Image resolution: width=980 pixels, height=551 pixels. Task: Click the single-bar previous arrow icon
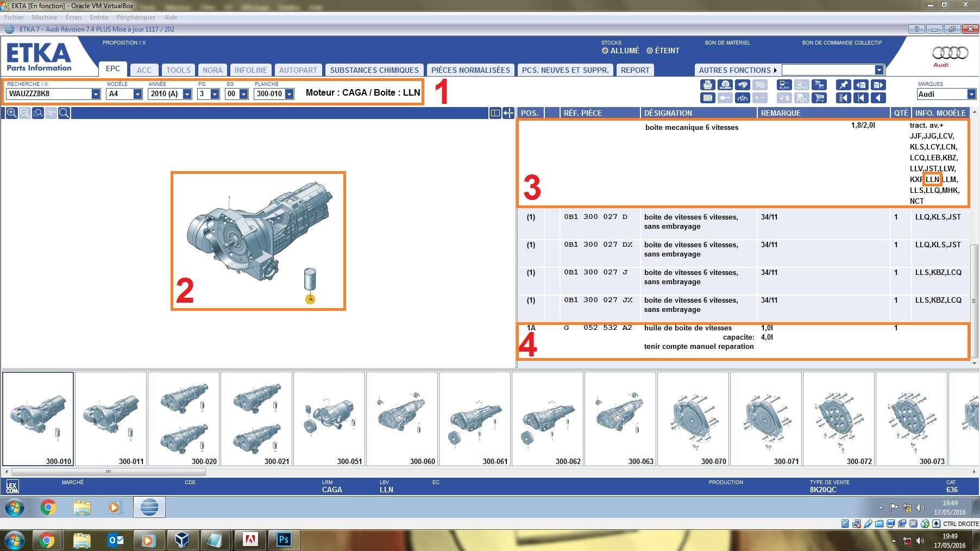(x=860, y=98)
